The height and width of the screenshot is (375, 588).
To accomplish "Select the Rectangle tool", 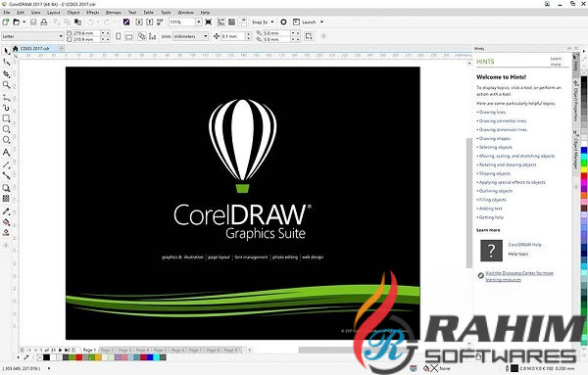I will 6,118.
